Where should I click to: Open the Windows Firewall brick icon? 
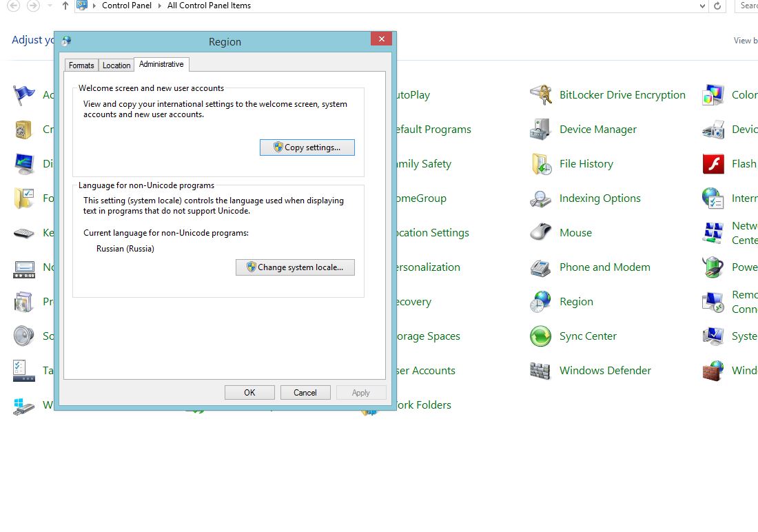pos(713,371)
